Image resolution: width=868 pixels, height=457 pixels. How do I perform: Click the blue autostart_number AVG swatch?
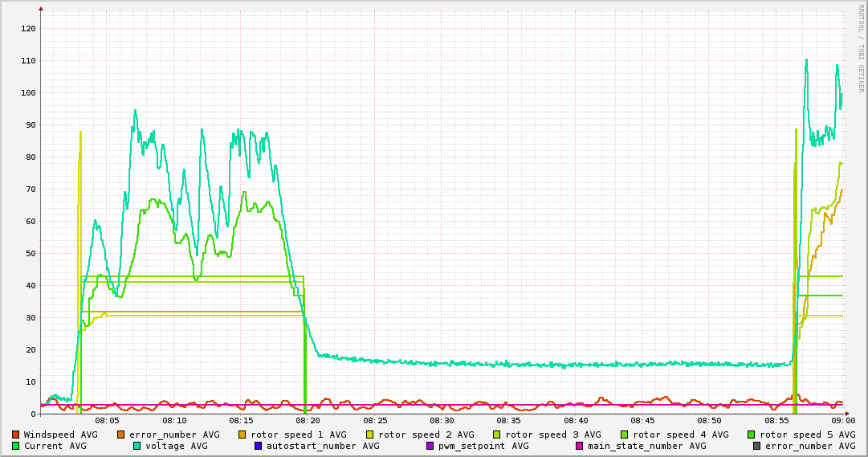pyautogui.click(x=259, y=446)
